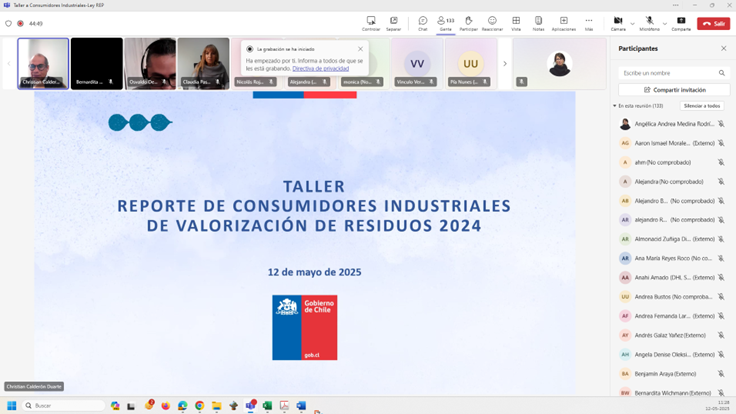Click the Compartir invitación button
The height and width of the screenshot is (414, 736).
click(673, 89)
